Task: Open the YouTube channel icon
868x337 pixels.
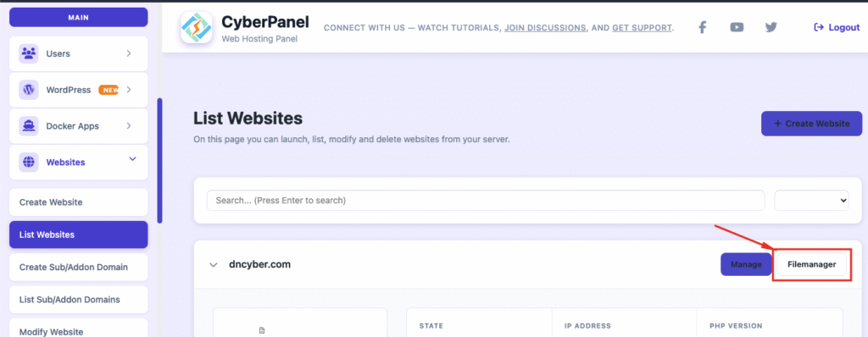Action: pyautogui.click(x=737, y=27)
